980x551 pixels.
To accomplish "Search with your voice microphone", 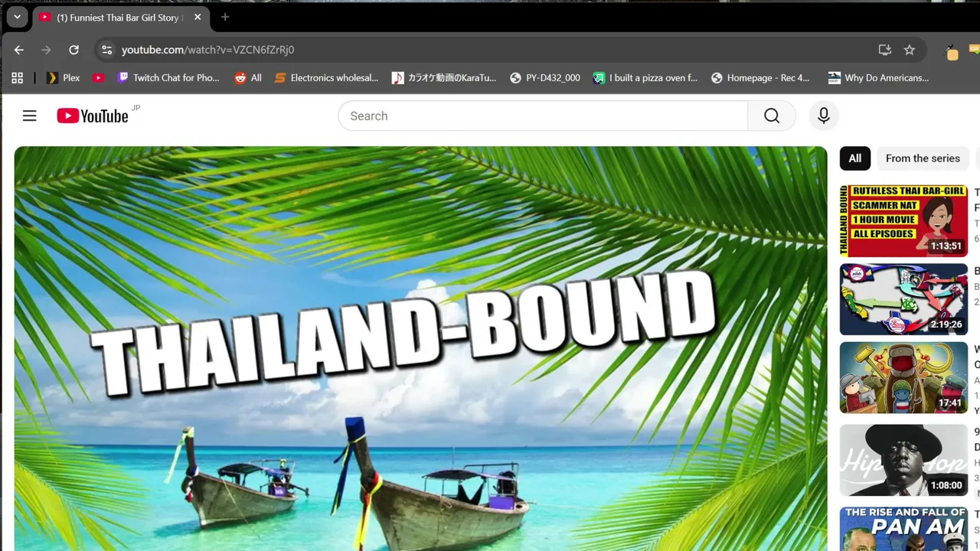I will point(824,116).
